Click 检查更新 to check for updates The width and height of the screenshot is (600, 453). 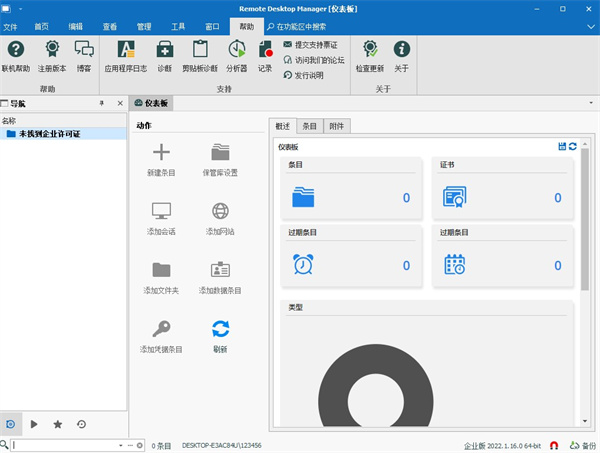click(369, 49)
